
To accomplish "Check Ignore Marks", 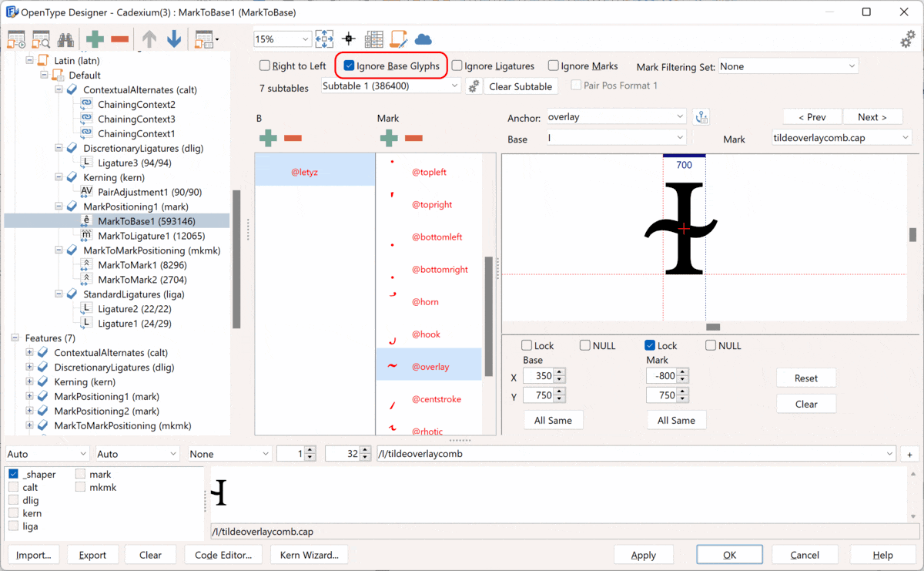I will (x=554, y=66).
